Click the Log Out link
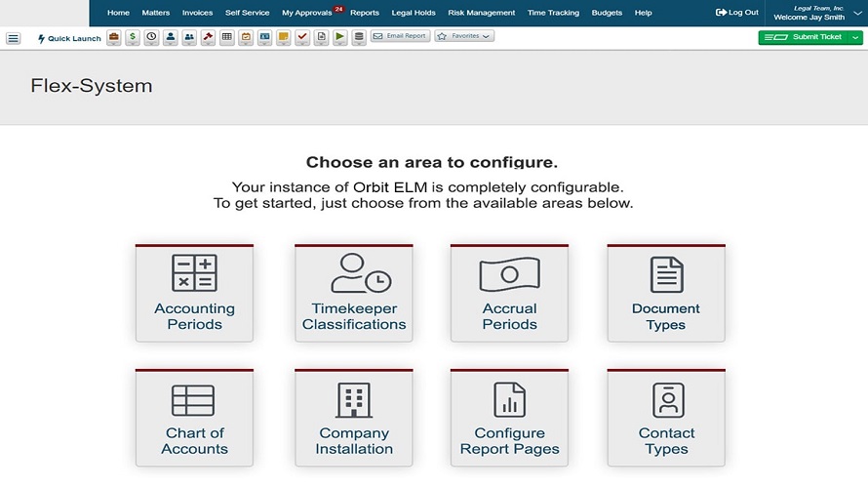The image size is (868, 488). pyautogui.click(x=736, y=12)
